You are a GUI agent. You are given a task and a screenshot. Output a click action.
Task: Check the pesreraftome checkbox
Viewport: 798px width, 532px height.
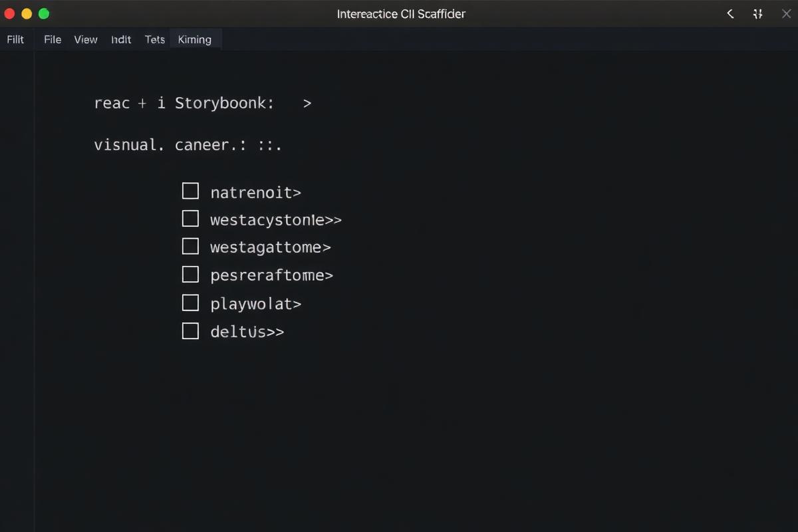[190, 275]
